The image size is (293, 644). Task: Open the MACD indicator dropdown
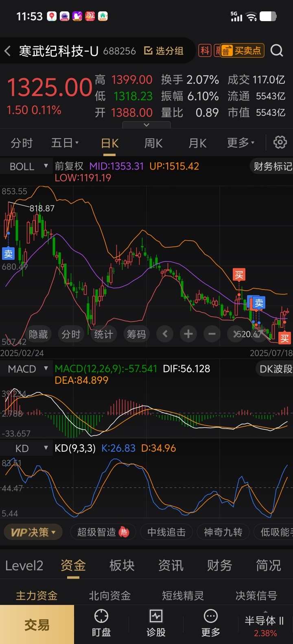(x=26, y=369)
